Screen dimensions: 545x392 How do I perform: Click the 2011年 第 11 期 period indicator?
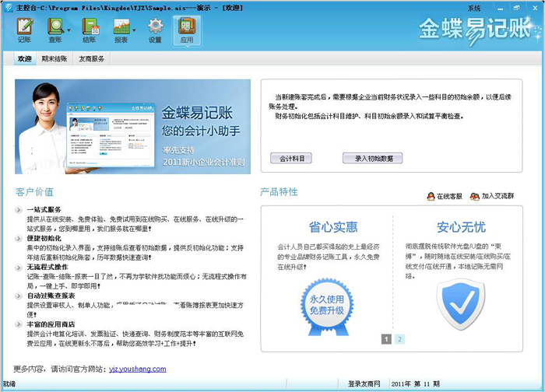[x=415, y=383]
